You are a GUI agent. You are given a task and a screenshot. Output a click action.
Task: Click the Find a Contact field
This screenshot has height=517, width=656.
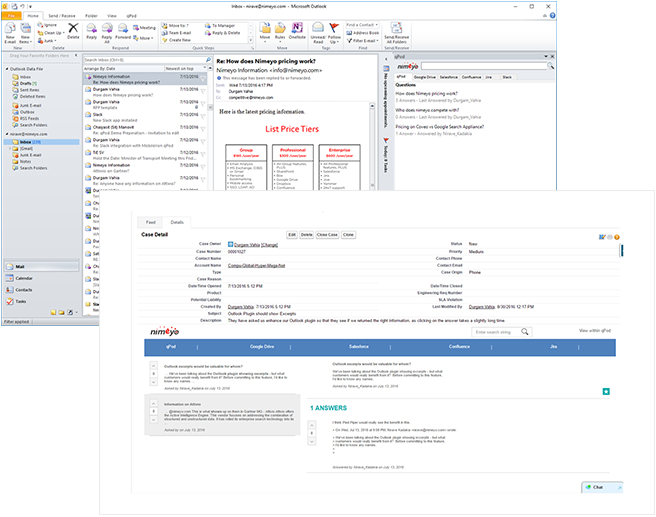tap(362, 25)
